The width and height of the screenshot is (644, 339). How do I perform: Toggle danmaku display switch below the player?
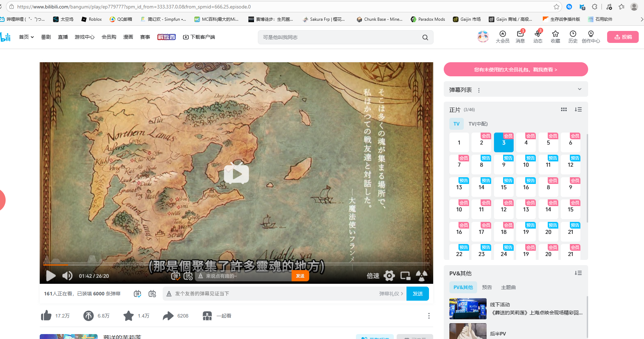click(137, 294)
